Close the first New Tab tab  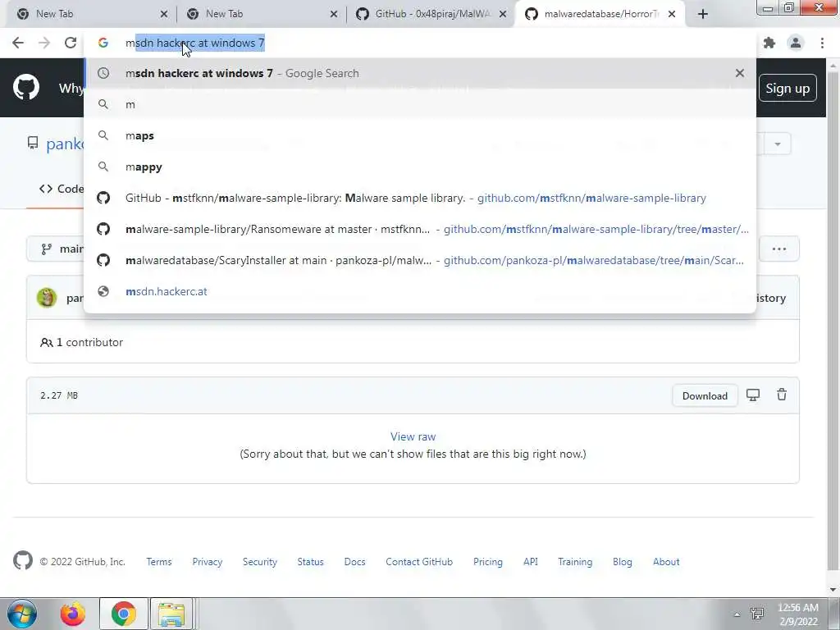click(x=164, y=14)
